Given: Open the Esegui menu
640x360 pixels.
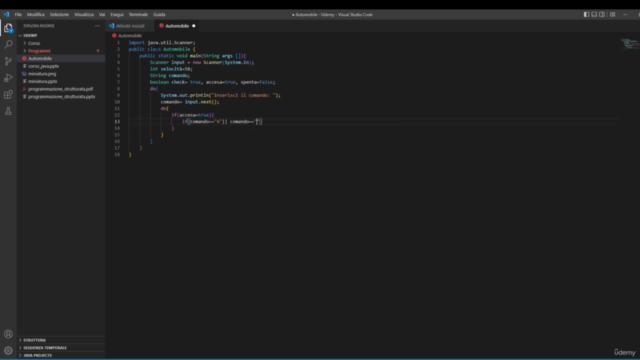Looking at the screenshot, I should [117, 14].
